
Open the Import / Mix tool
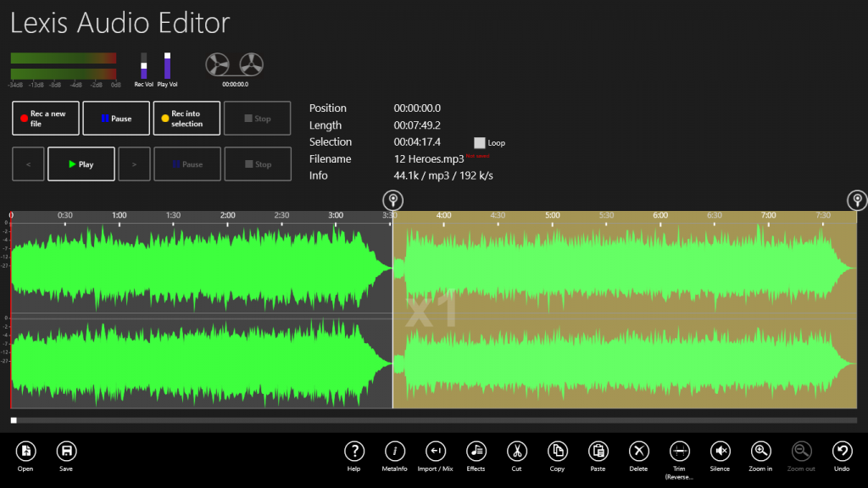[435, 452]
